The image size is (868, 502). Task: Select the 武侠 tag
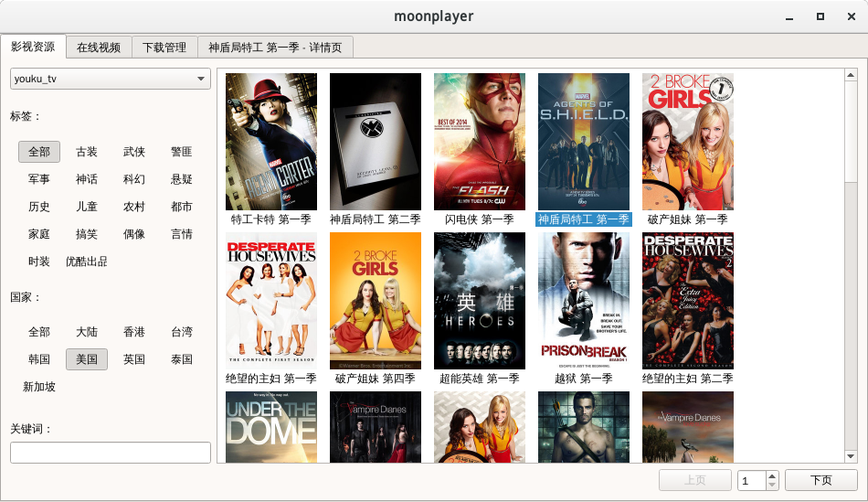(x=134, y=152)
